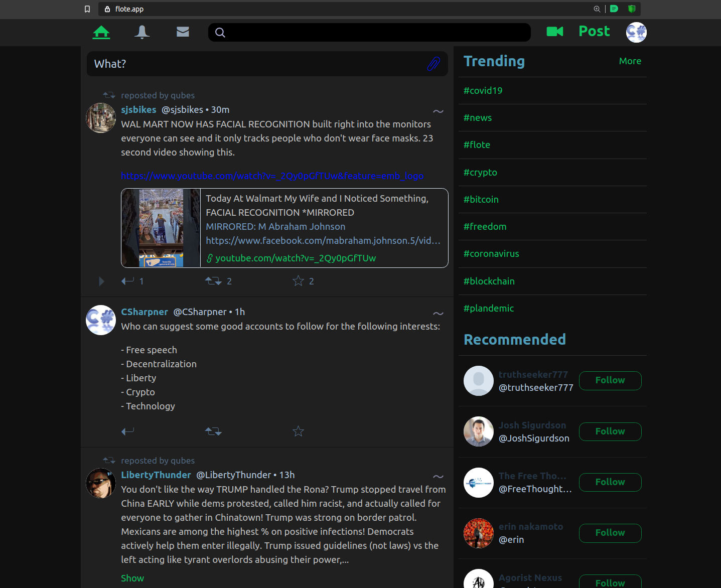Open browser zoom indicator icon

(x=597, y=9)
